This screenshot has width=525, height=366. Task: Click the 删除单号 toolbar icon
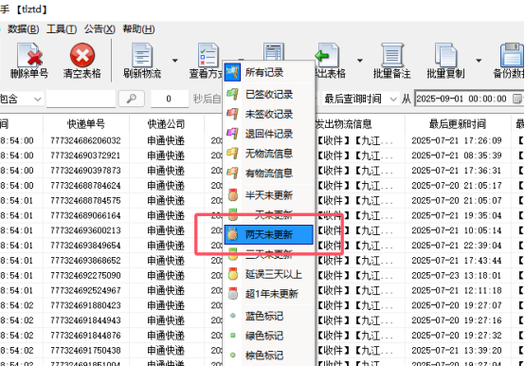(x=30, y=55)
